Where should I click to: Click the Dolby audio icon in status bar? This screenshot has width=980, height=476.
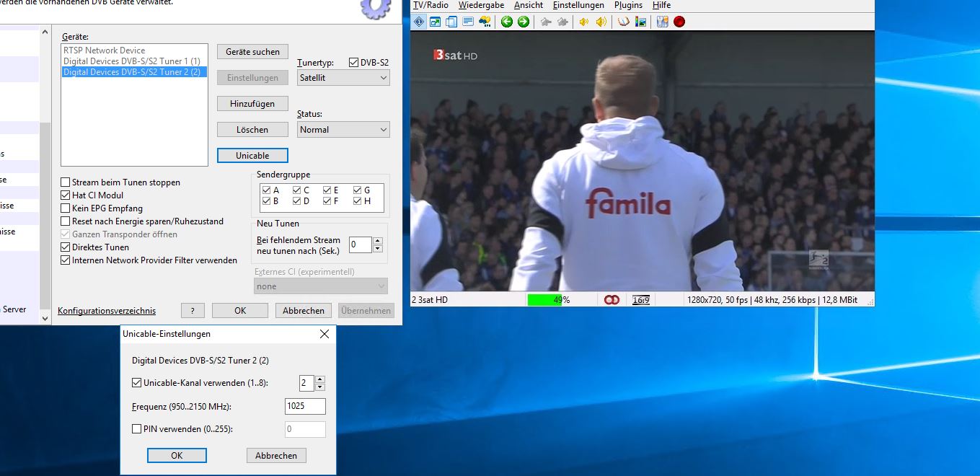coord(612,300)
